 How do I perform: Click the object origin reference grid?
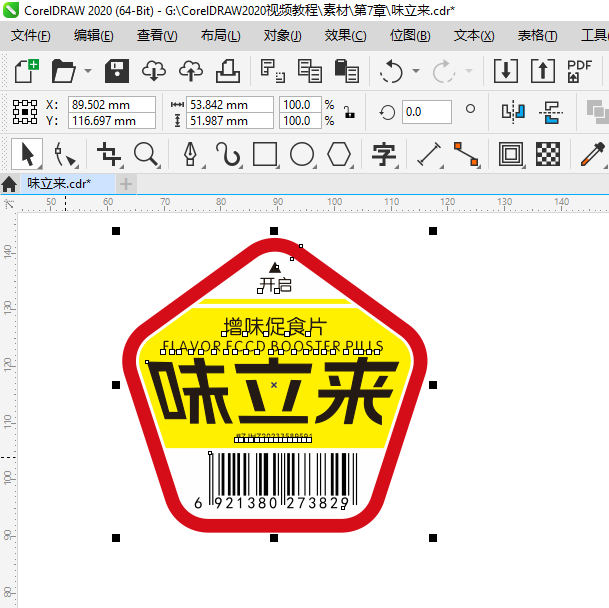[x=25, y=112]
